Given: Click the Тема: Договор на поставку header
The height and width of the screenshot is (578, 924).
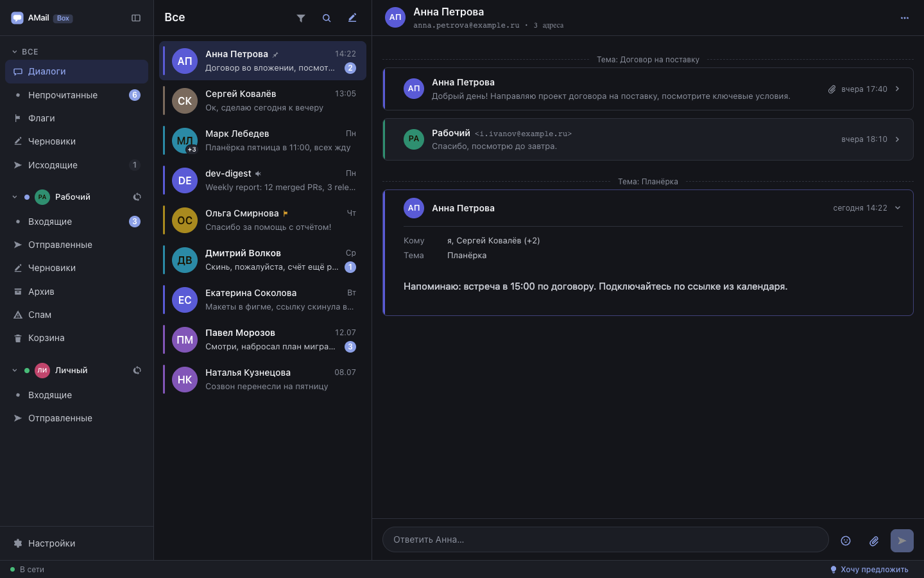Looking at the screenshot, I should tap(648, 60).
